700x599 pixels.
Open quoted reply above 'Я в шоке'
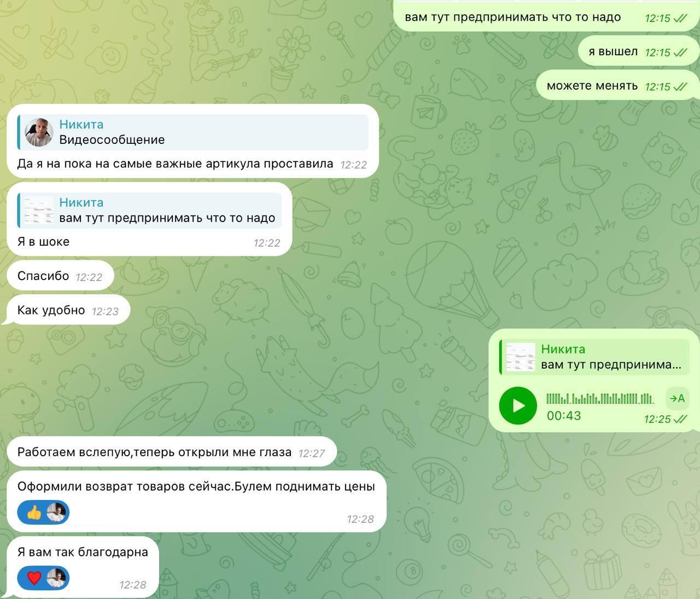pyautogui.click(x=149, y=210)
